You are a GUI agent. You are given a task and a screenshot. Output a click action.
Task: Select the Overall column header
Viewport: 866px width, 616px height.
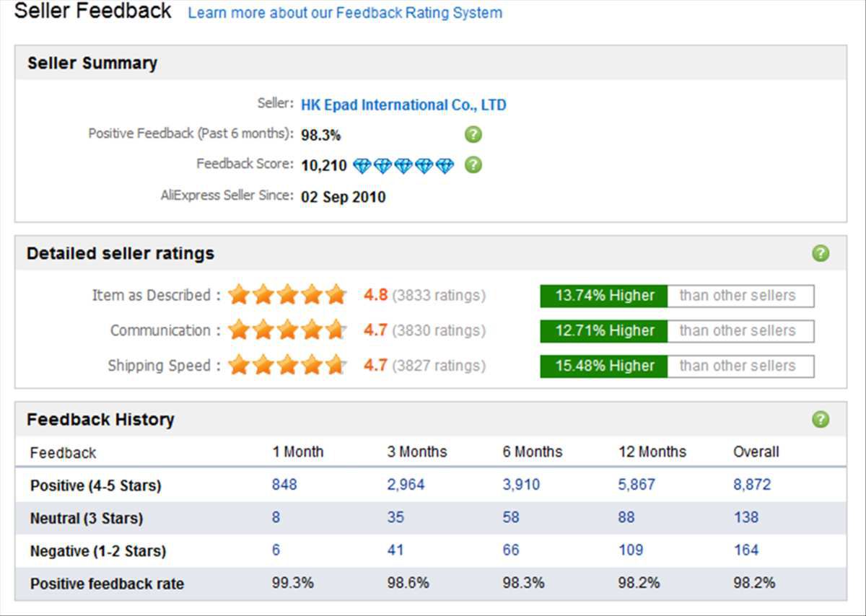tap(756, 452)
